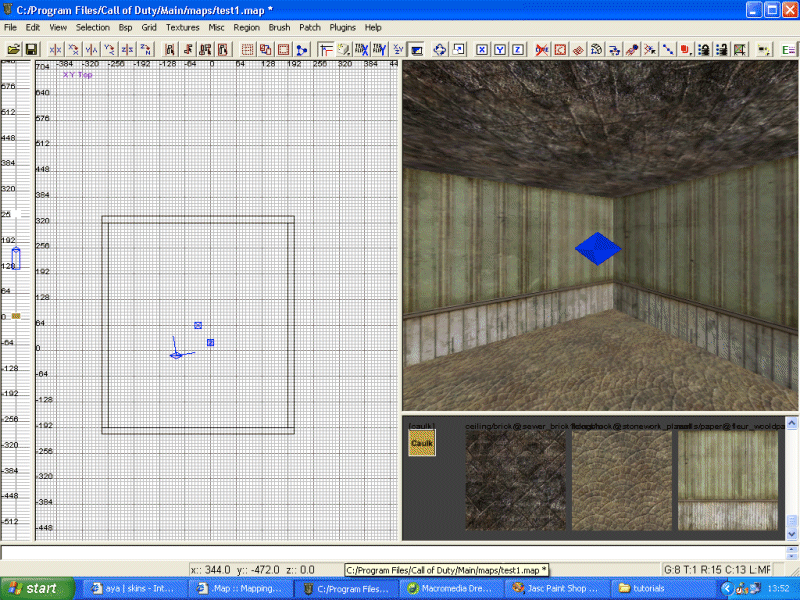Toggle the Y axis lock button

(x=500, y=49)
